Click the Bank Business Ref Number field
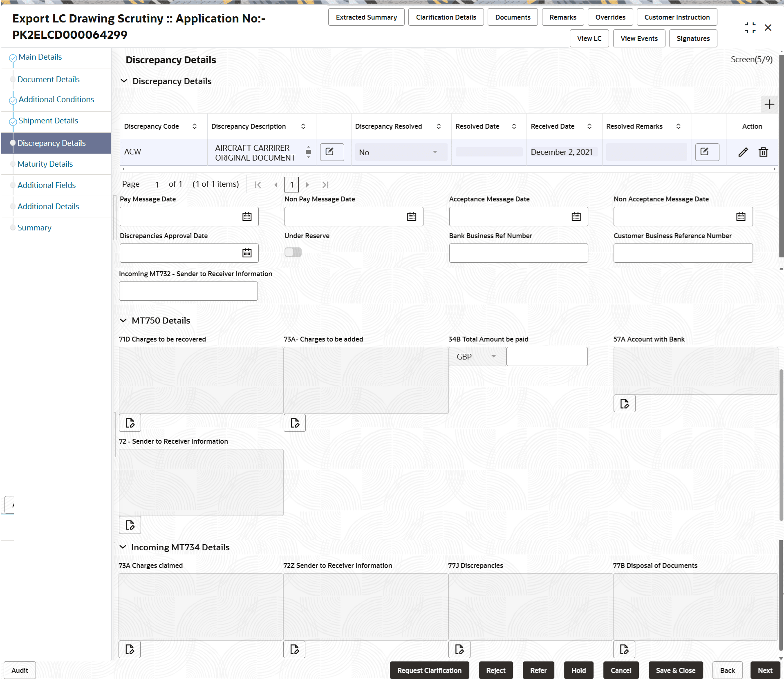Image resolution: width=784 pixels, height=679 pixels. click(518, 253)
